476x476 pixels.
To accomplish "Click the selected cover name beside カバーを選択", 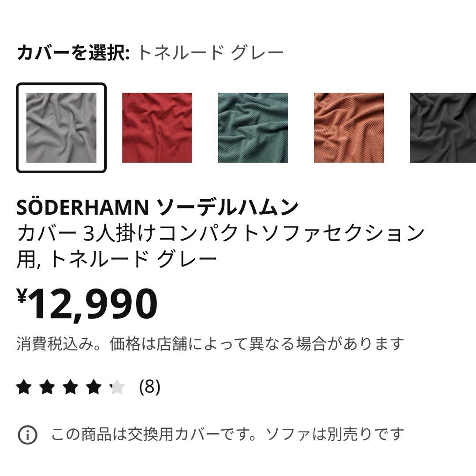I will point(210,53).
